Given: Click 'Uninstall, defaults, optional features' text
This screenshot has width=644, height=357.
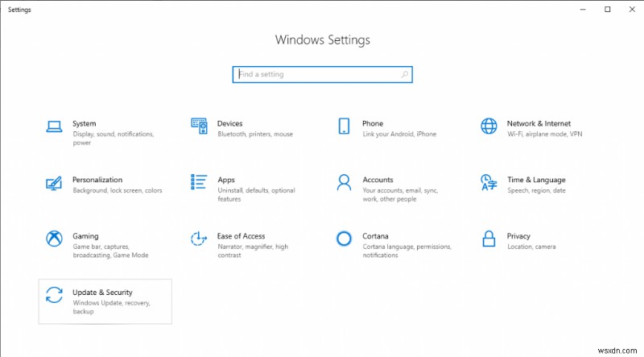Looking at the screenshot, I should [x=256, y=194].
